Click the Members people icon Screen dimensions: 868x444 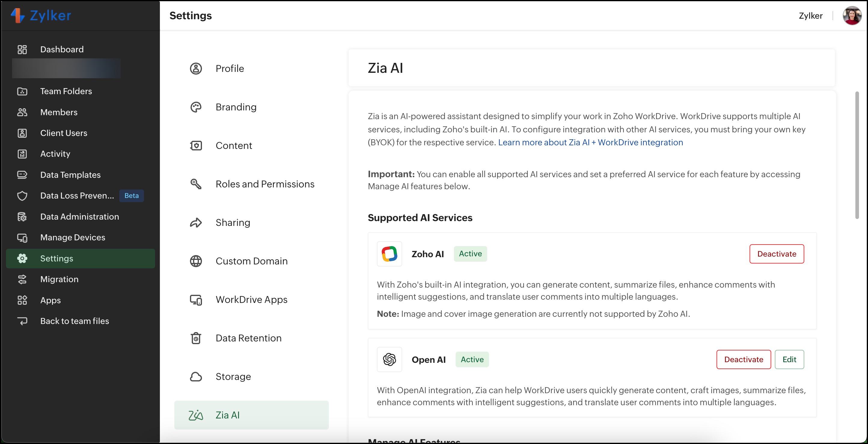coord(22,112)
